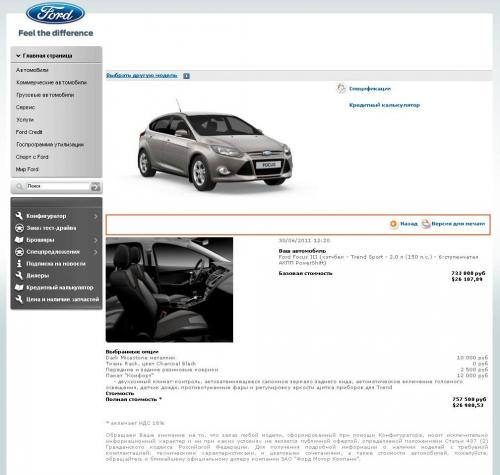
Task: Expand the Брошюры submenu arrow
Action: point(96,240)
